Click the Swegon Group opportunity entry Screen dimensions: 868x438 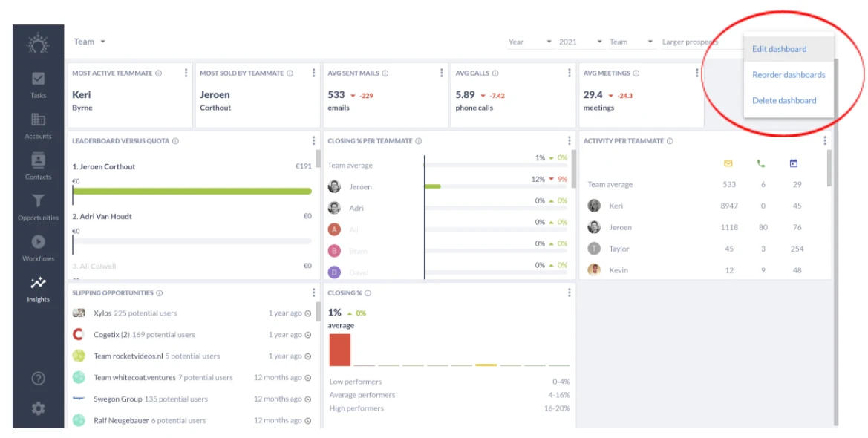(x=192, y=399)
